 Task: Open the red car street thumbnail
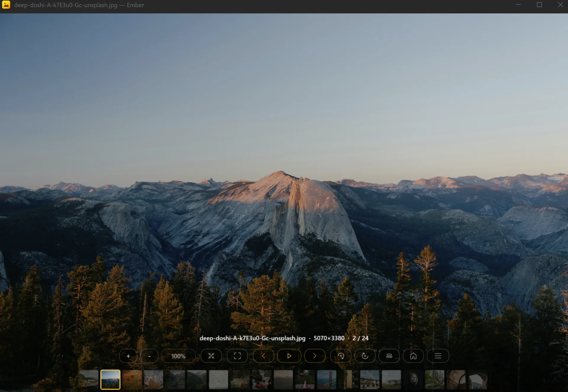click(x=262, y=380)
